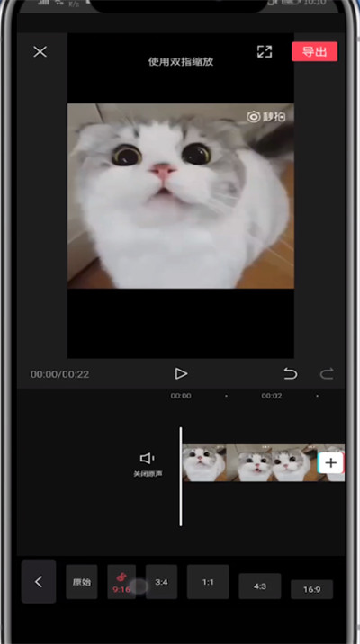Go back using the left chevron button
Image resolution: width=360 pixels, height=644 pixels.
click(39, 582)
